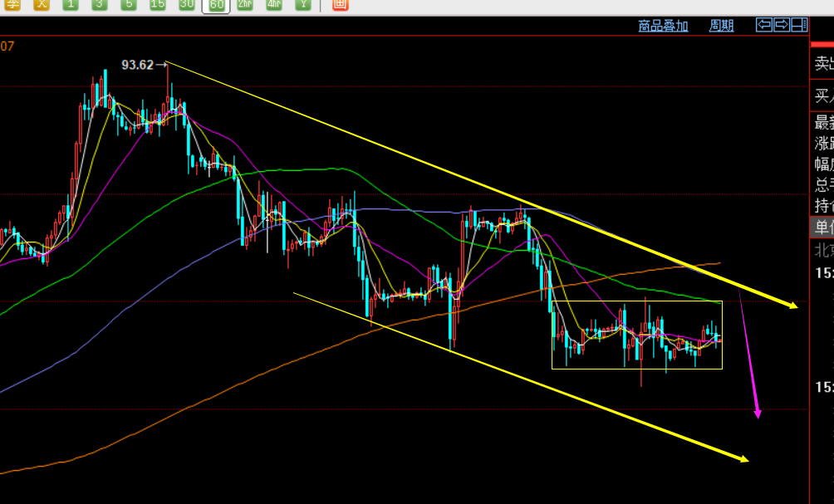The image size is (834, 504).
Task: Click the leftmost orange 季 period icon
Action: [x=12, y=4]
